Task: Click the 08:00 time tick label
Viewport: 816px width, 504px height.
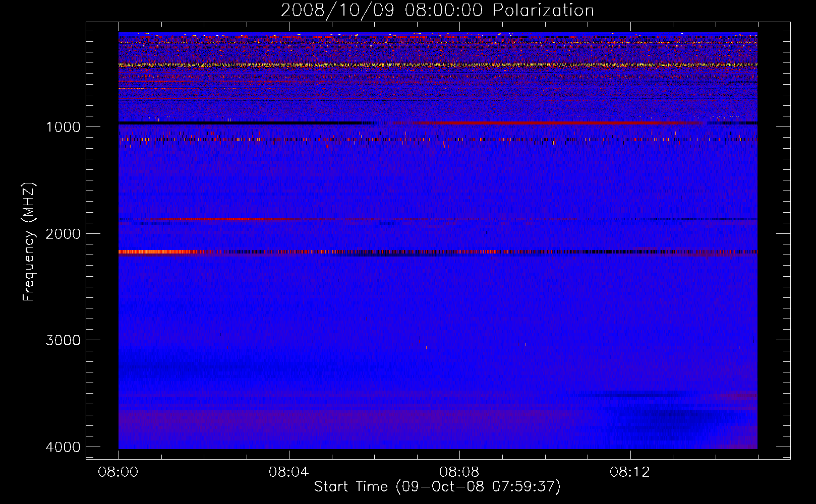Action: pos(118,472)
